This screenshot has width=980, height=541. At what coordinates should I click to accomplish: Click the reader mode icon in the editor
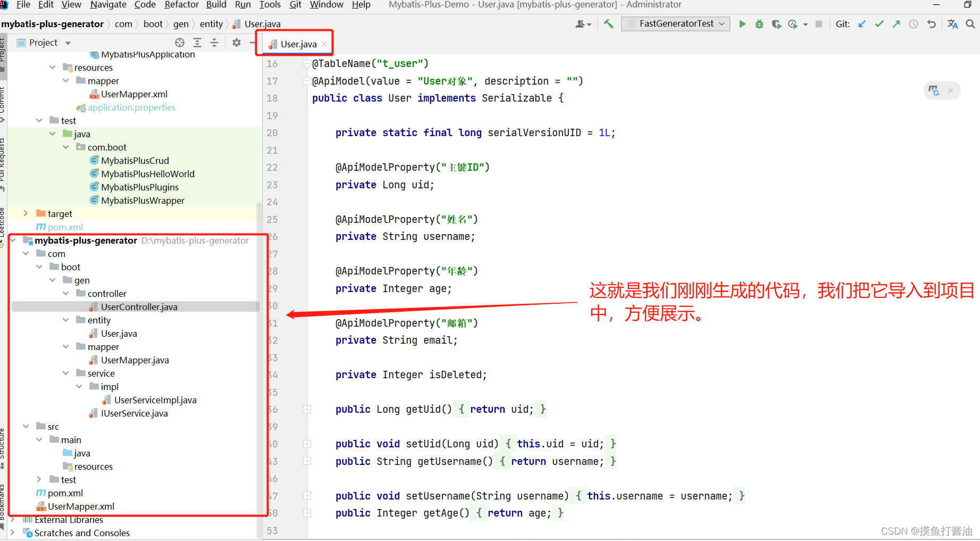click(934, 90)
